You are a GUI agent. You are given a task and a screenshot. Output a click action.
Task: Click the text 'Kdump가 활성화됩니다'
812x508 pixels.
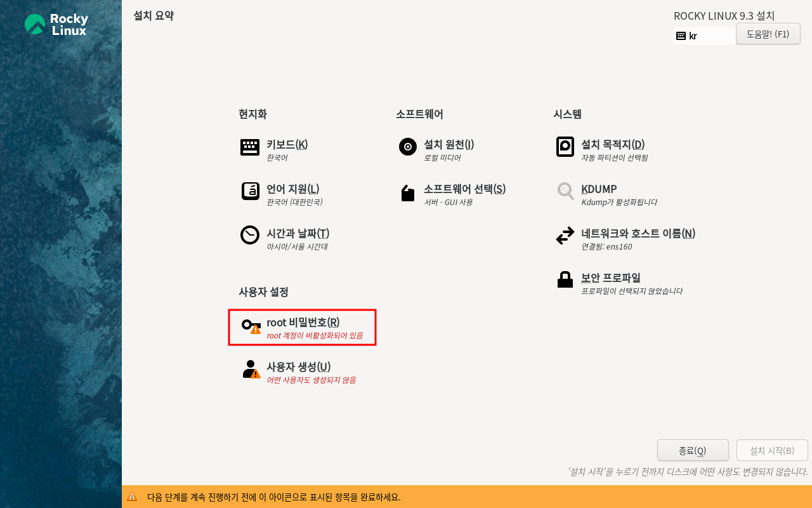coord(619,202)
